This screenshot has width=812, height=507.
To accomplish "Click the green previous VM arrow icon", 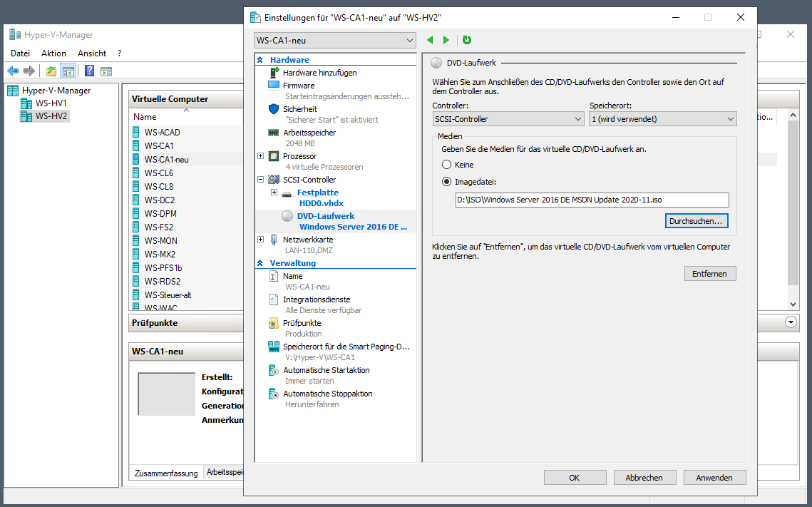I will point(430,41).
